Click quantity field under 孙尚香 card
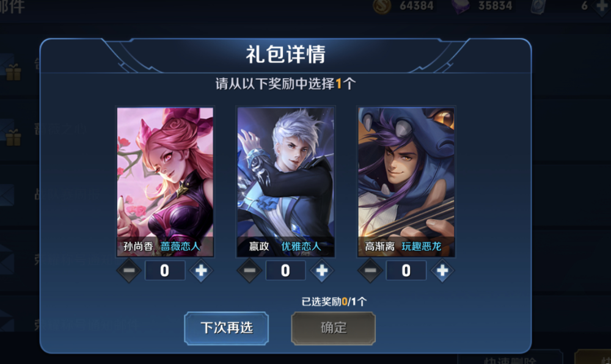611x364 pixels. (x=165, y=270)
